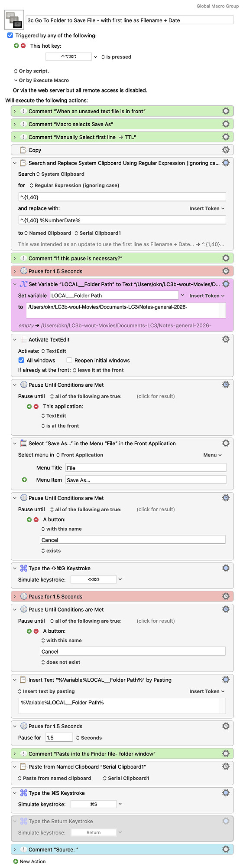
Task: Click green plus button next to This hot key
Action: tap(16, 46)
